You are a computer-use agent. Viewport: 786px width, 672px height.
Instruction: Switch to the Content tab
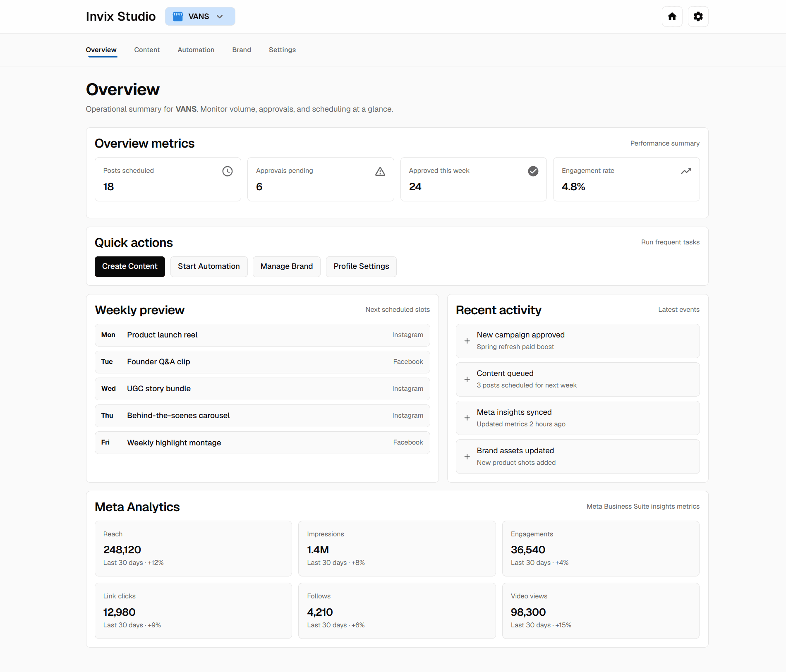click(147, 50)
